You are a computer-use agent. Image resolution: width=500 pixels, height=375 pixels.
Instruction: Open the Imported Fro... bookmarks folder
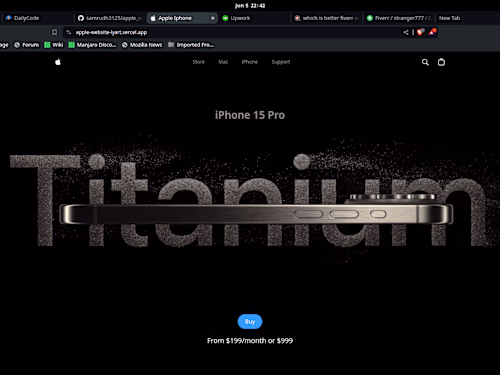click(191, 45)
